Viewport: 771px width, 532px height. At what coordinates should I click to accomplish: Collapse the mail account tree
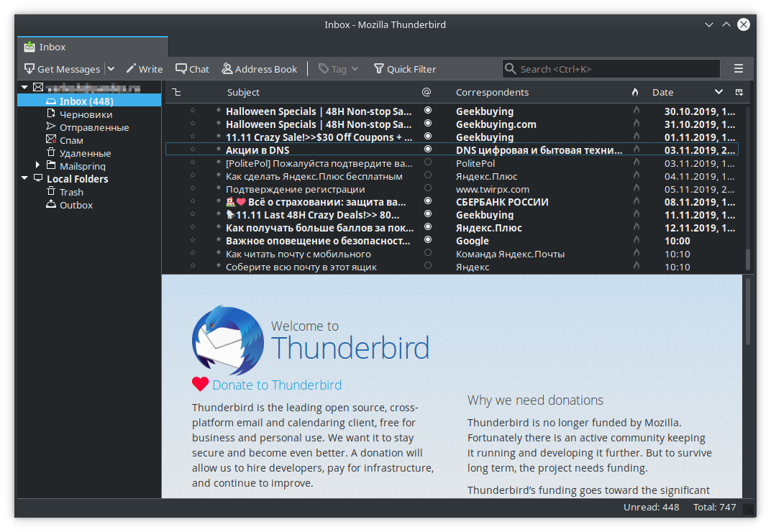tap(24, 88)
